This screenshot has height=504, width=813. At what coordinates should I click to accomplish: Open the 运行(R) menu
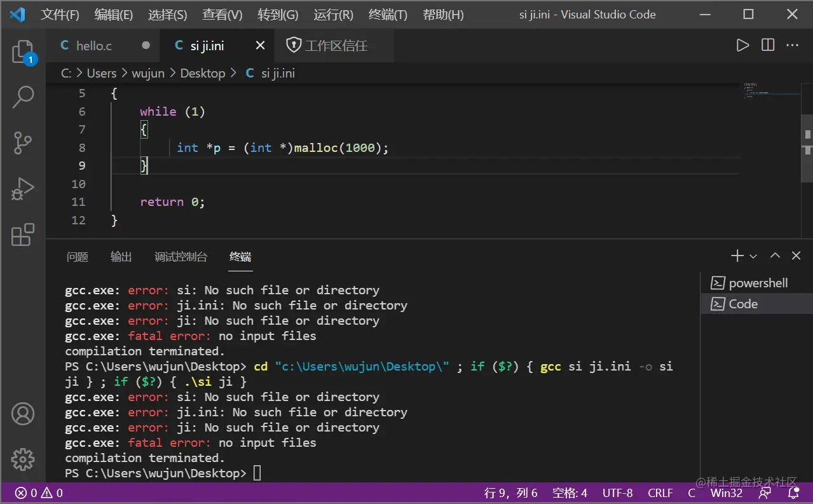coord(333,15)
